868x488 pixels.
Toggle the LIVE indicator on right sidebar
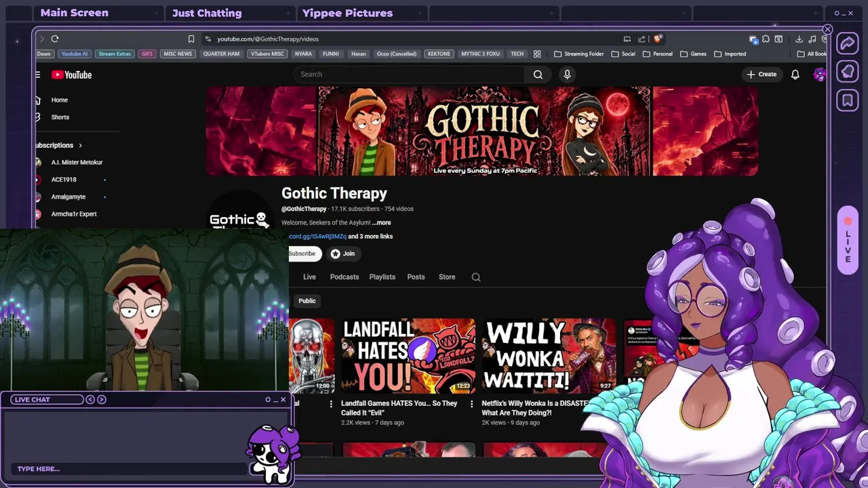[x=848, y=241]
